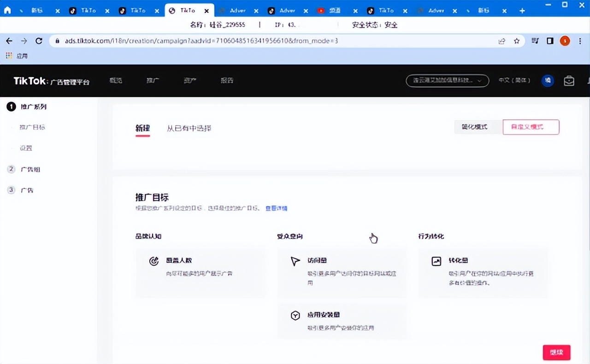The width and height of the screenshot is (590, 364).
Task: Click the 覆盖人数 reach target icon
Action: (154, 261)
